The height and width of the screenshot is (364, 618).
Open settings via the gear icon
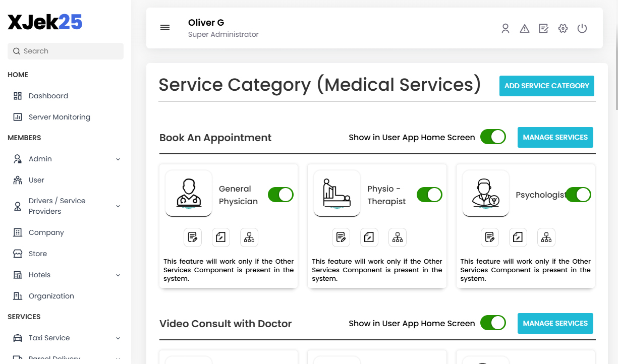pos(563,28)
